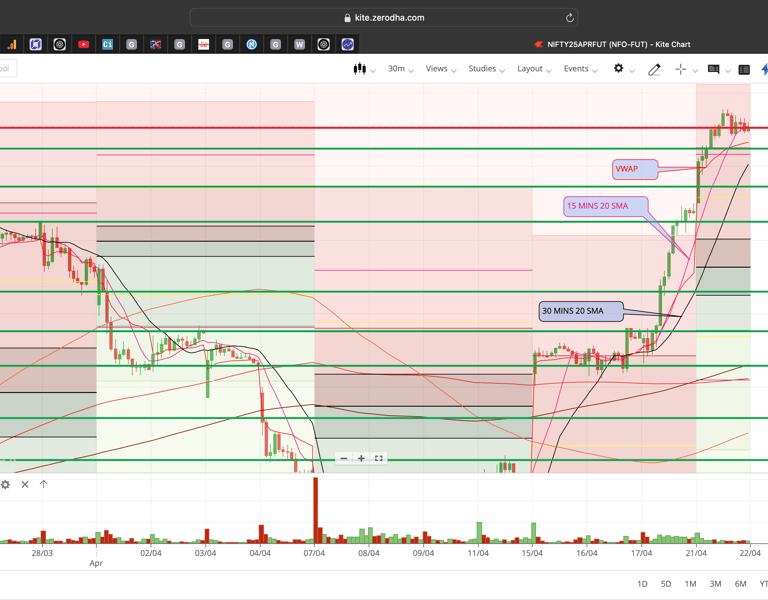Open volume panel settings gear

tap(5, 484)
